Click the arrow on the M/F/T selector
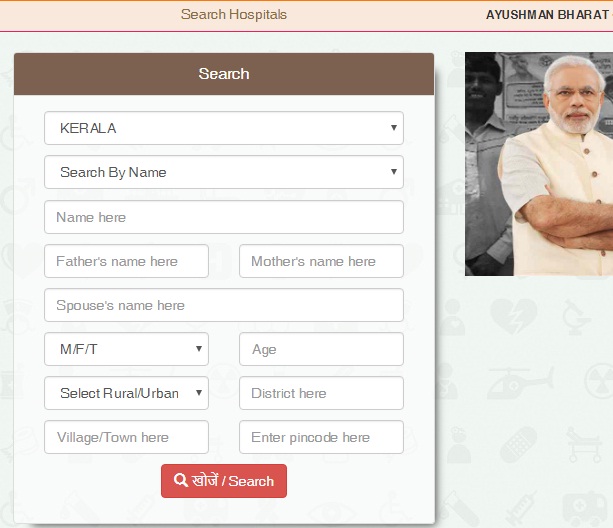Screen dimensions: 613x528 pos(199,349)
